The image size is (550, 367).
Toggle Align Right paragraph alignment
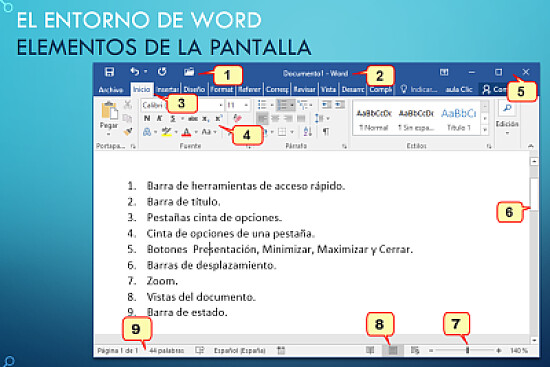pos(288,119)
